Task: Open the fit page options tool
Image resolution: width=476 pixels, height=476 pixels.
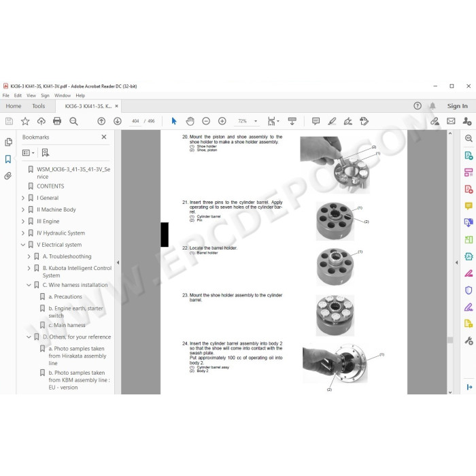Action: [273, 122]
